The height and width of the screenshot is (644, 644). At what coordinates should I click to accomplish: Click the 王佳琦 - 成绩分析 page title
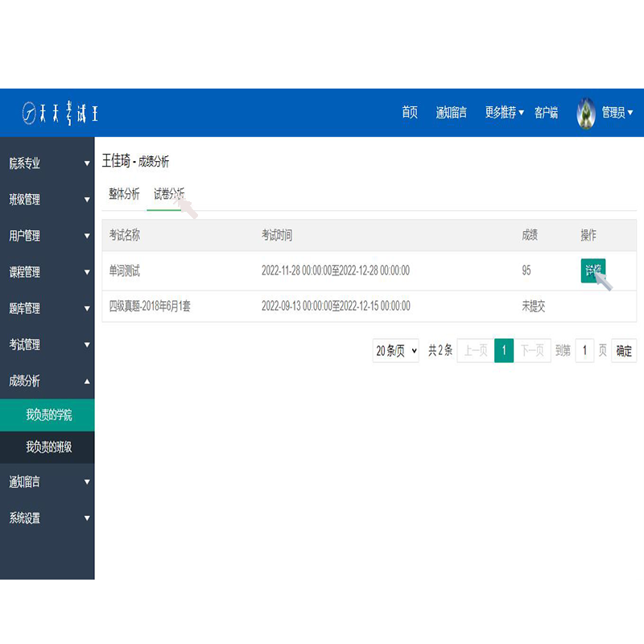135,161
